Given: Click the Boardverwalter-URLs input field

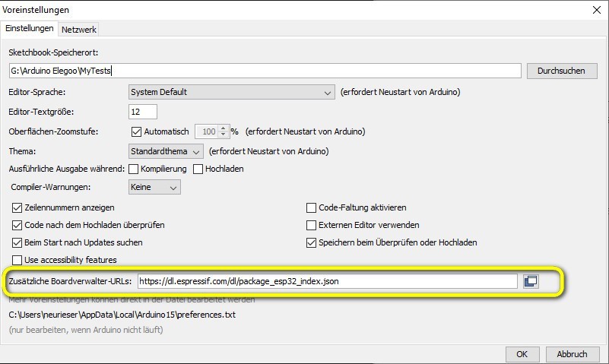Looking at the screenshot, I should tap(327, 281).
